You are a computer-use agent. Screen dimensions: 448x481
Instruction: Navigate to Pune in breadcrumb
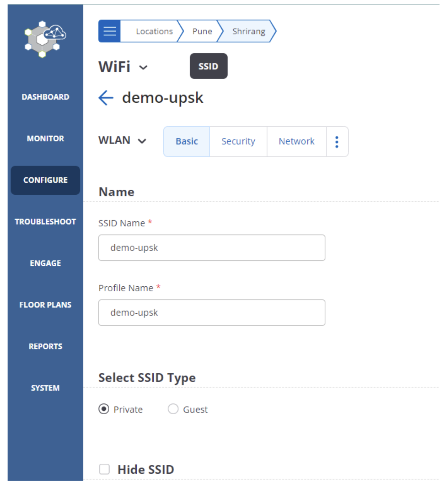pos(202,31)
